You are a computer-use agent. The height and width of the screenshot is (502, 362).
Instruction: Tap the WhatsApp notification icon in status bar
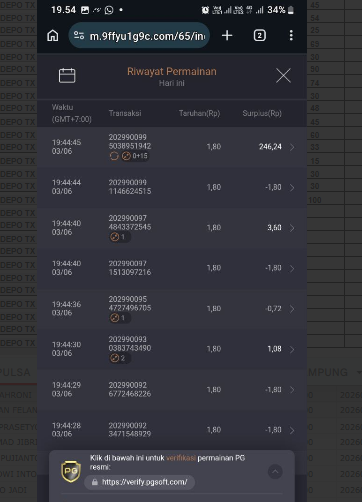(109, 10)
